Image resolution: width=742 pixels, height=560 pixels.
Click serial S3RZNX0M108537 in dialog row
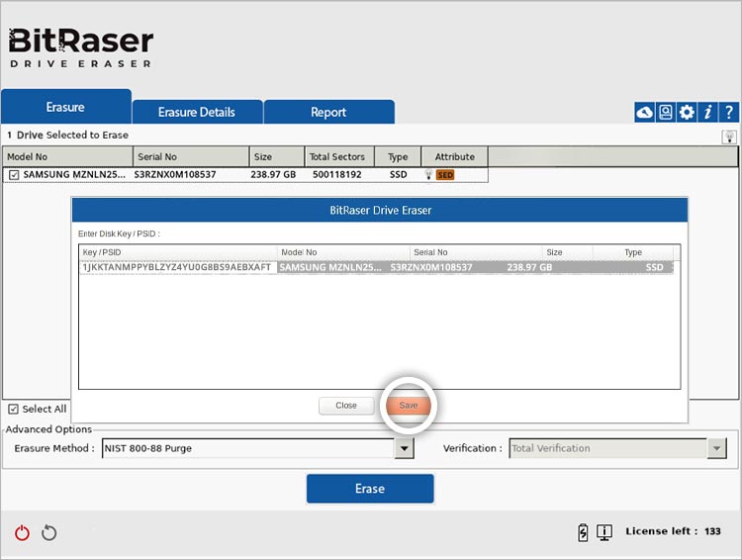click(431, 267)
